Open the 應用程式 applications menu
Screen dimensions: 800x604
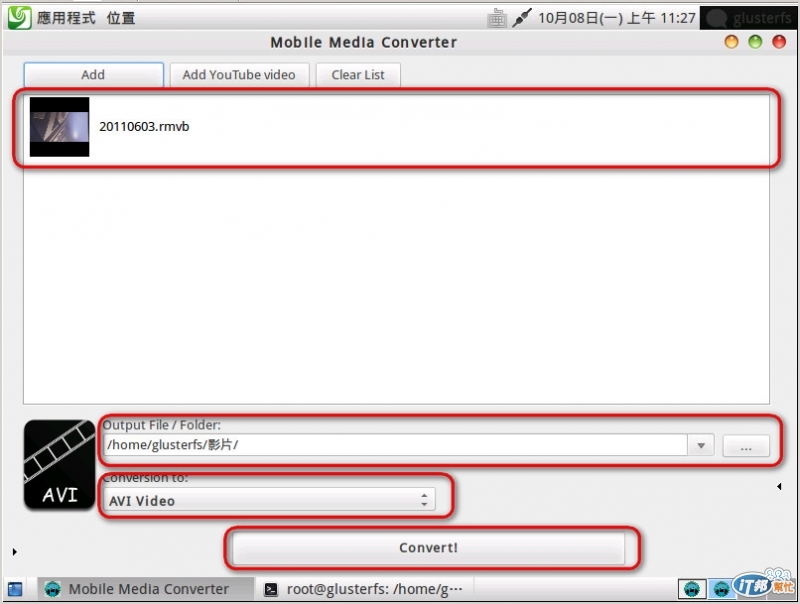(66, 18)
